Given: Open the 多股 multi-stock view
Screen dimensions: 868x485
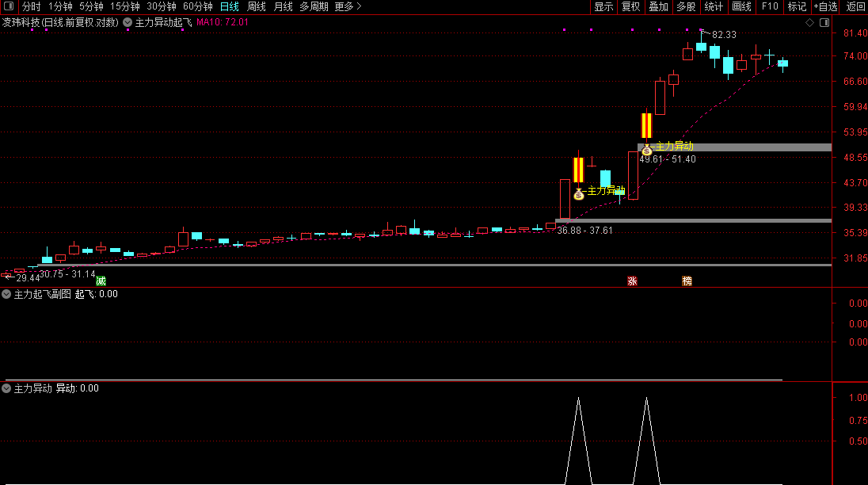Looking at the screenshot, I should point(686,6).
